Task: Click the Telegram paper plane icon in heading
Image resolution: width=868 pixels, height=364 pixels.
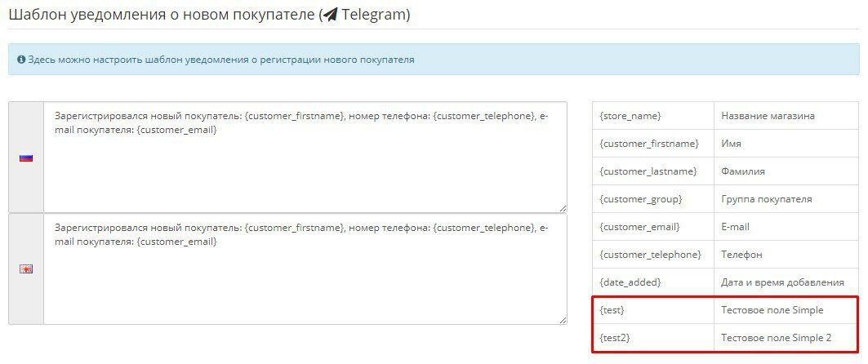Action: (x=332, y=15)
